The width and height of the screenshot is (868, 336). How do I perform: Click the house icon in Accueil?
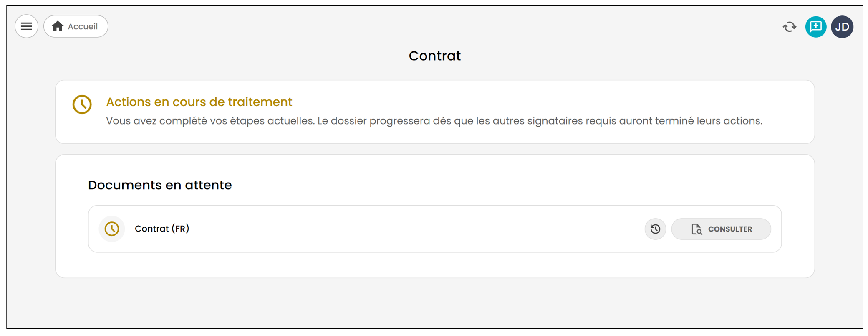pos(58,26)
